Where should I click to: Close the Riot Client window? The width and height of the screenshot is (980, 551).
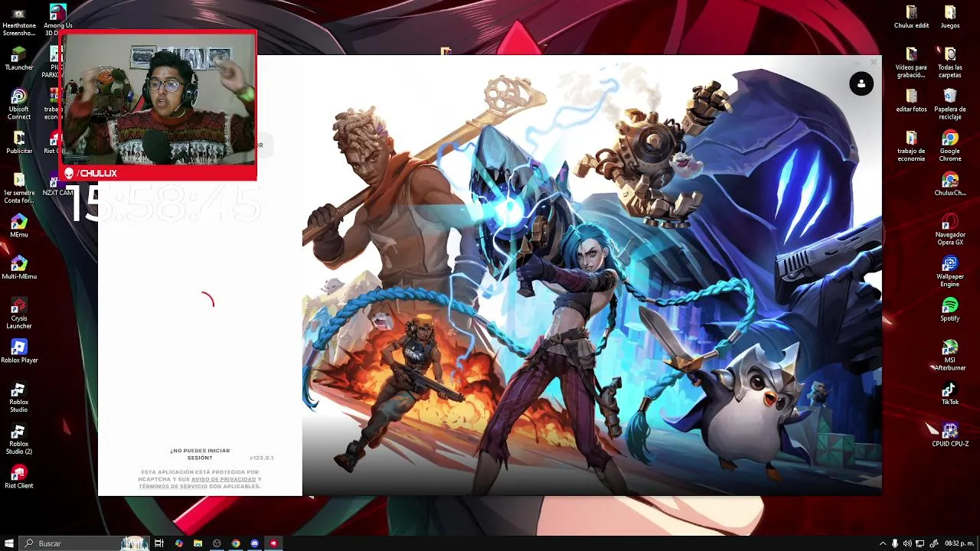(874, 62)
